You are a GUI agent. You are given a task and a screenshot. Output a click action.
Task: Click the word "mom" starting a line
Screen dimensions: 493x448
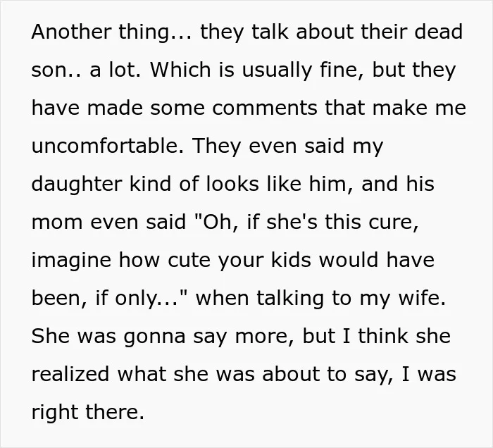point(57,222)
